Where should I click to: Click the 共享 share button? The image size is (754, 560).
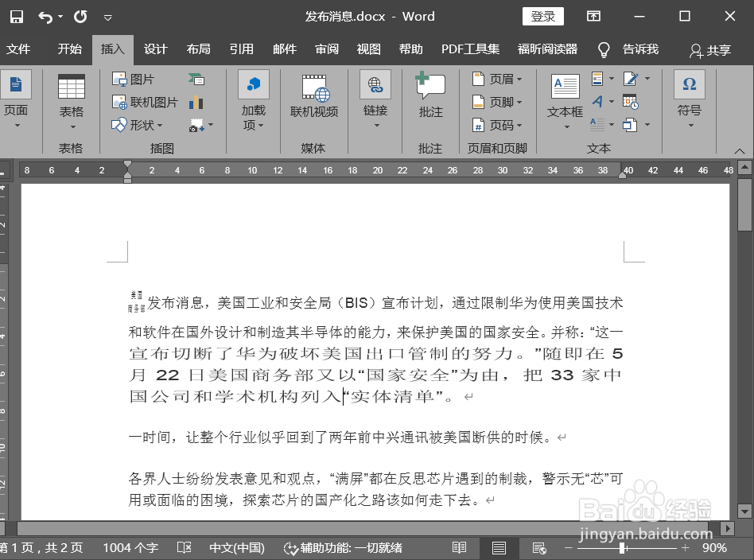[x=710, y=50]
